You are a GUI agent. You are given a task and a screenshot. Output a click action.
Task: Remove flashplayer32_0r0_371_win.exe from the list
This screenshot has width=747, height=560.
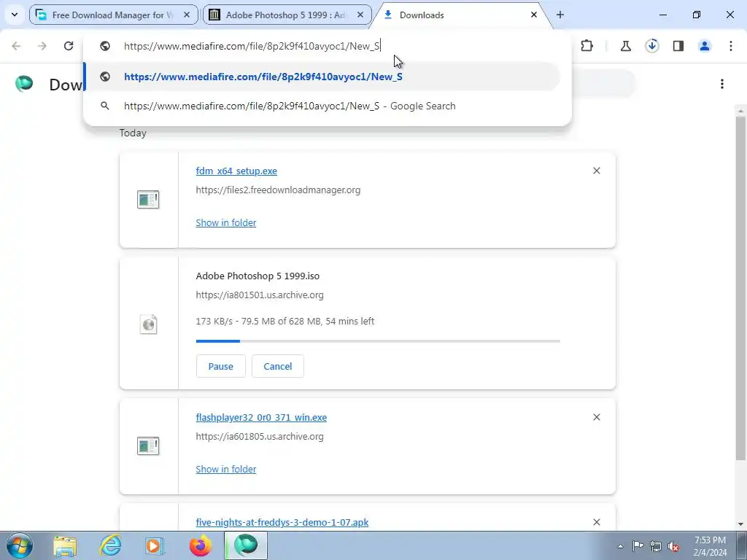tap(597, 417)
